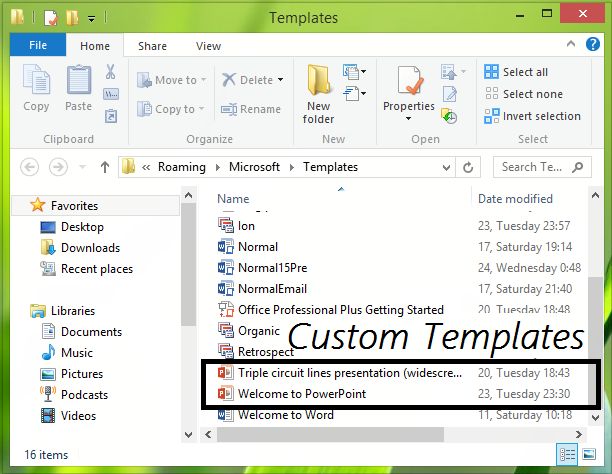Select Podcasts library
612x474 pixels.
[74, 395]
